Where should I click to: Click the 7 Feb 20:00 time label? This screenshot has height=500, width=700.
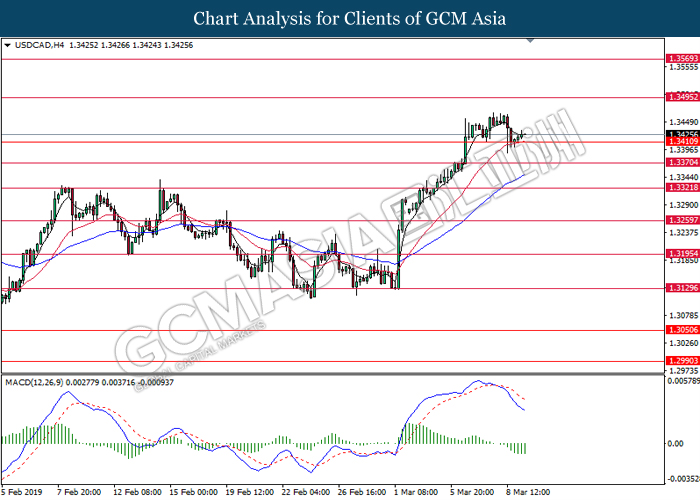pyautogui.click(x=79, y=492)
